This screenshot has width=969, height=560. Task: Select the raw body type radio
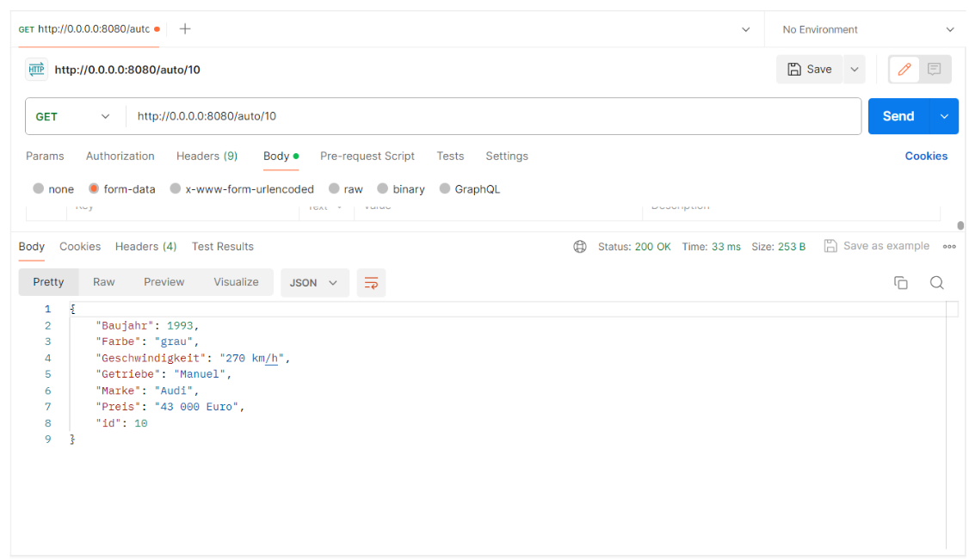point(334,188)
